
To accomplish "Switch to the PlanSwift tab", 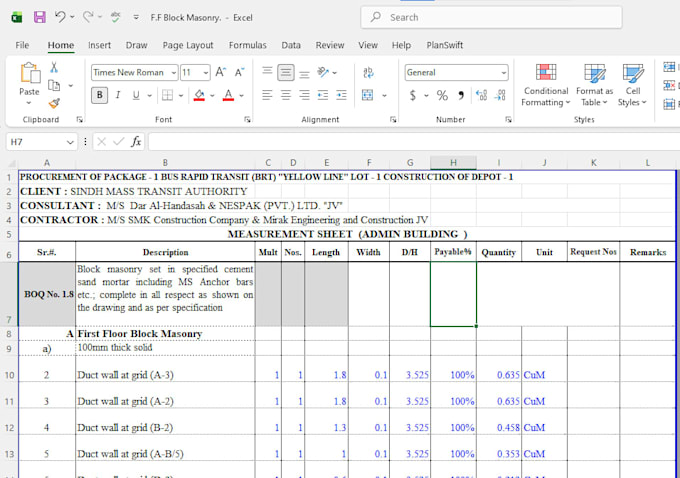I will pyautogui.click(x=445, y=45).
